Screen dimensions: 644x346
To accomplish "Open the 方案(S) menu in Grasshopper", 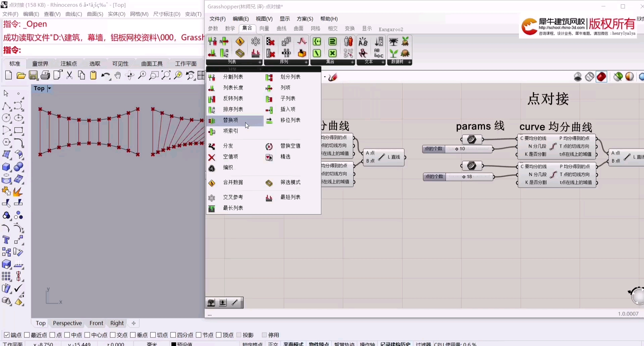I will click(x=305, y=19).
